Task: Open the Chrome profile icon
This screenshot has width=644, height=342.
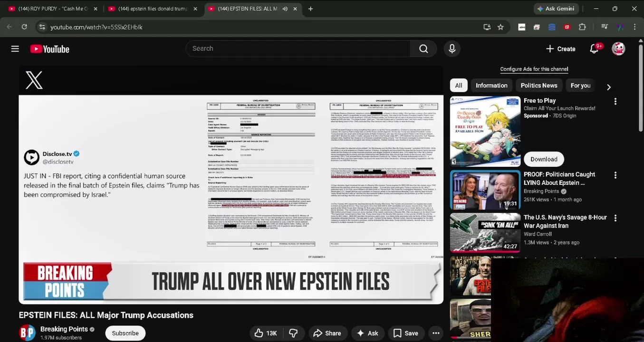Action: 620,27
